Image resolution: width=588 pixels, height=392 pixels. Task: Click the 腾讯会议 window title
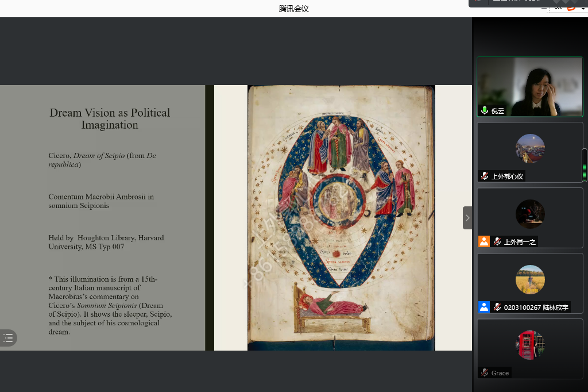pyautogui.click(x=293, y=9)
